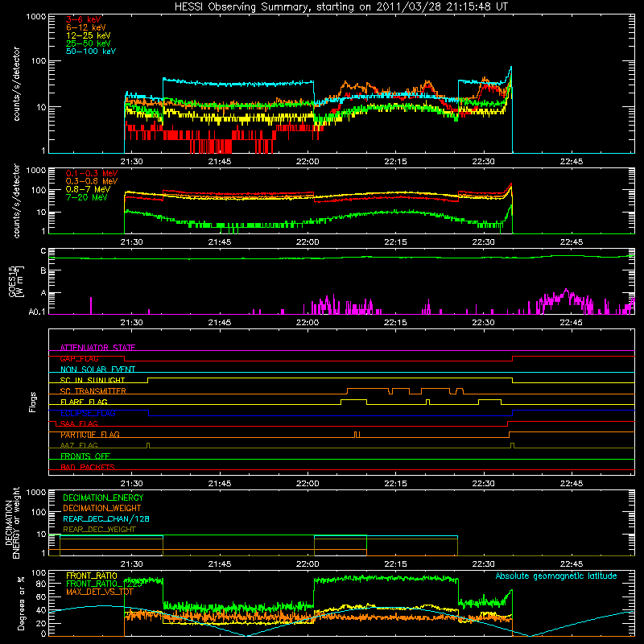Click the '0.8-7 MeV' legend entry
Screen dimensions: 644x644
coord(88,189)
